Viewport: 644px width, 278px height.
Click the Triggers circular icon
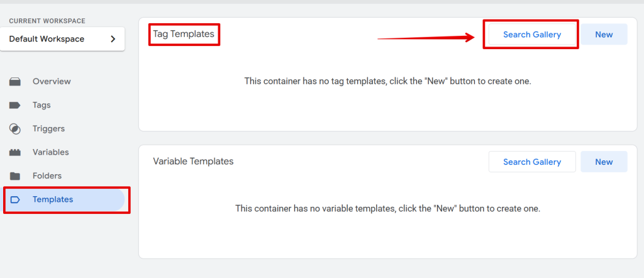click(15, 129)
